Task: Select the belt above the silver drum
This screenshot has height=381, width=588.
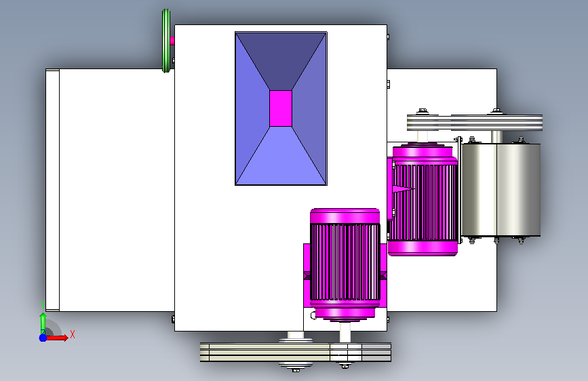Action: pos(474,123)
